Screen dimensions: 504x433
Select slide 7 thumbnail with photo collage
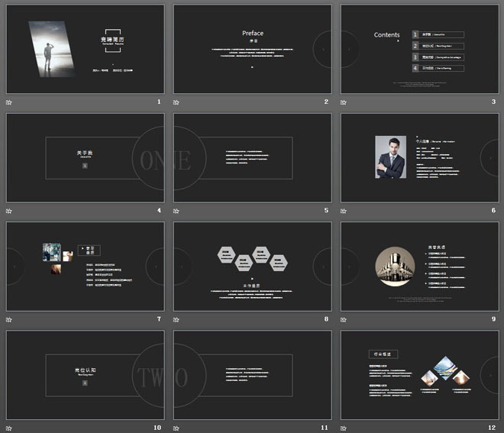[x=86, y=267]
